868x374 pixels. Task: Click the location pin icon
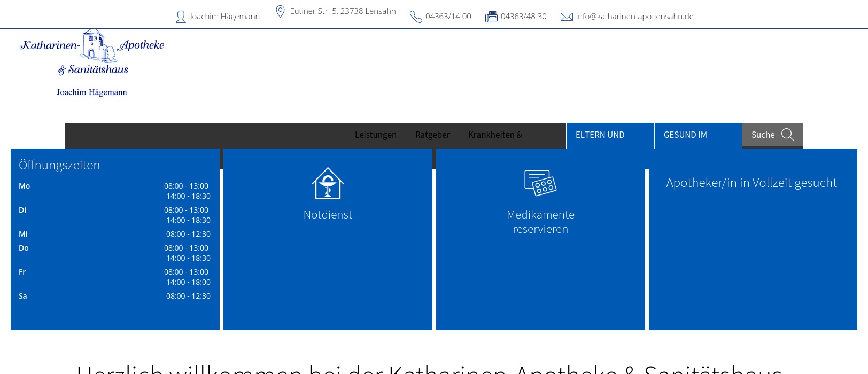tap(280, 11)
